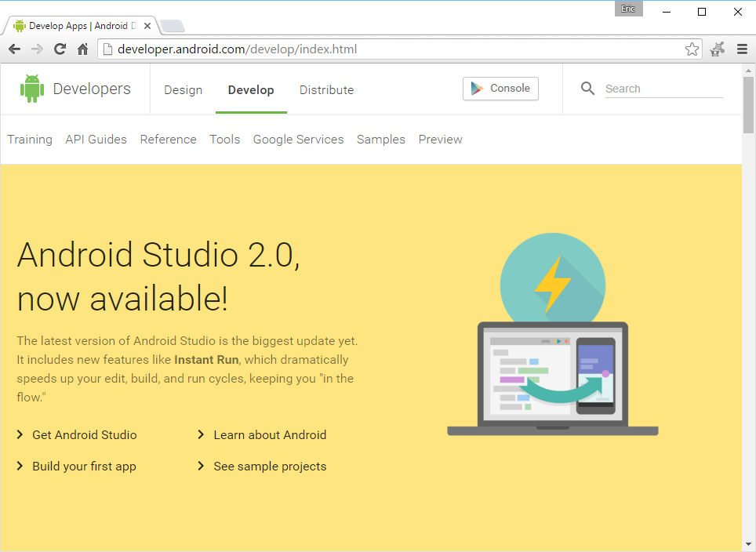
Task: Click the browser Back arrow
Action: click(x=14, y=49)
